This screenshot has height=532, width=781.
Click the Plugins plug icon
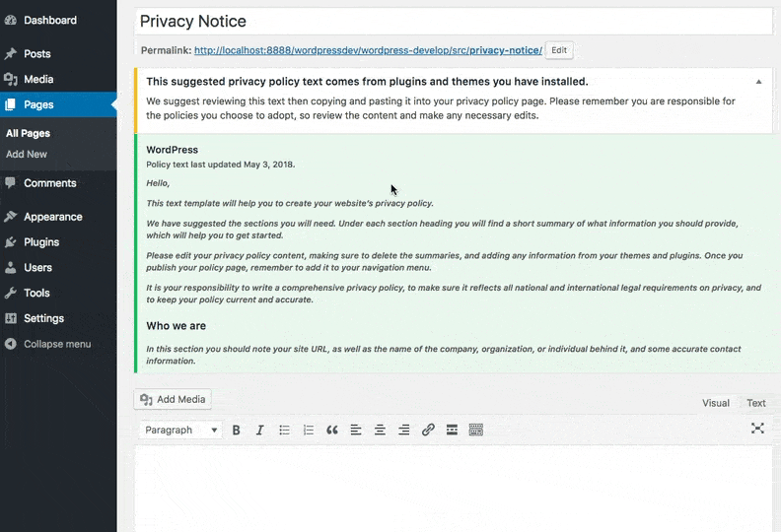11,242
